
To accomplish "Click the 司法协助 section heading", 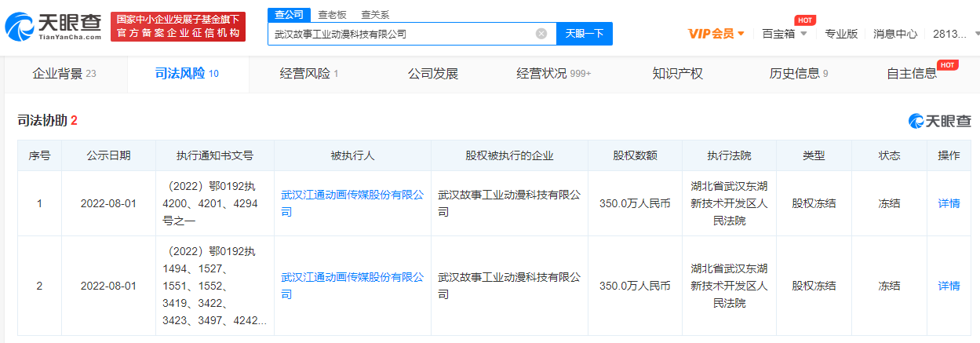I will pos(47,121).
